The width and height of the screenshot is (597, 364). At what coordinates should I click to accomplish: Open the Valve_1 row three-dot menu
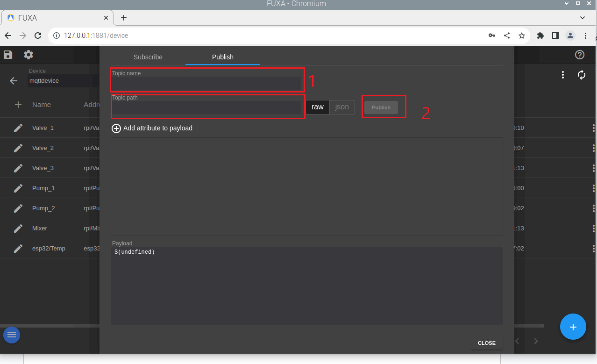[593, 128]
